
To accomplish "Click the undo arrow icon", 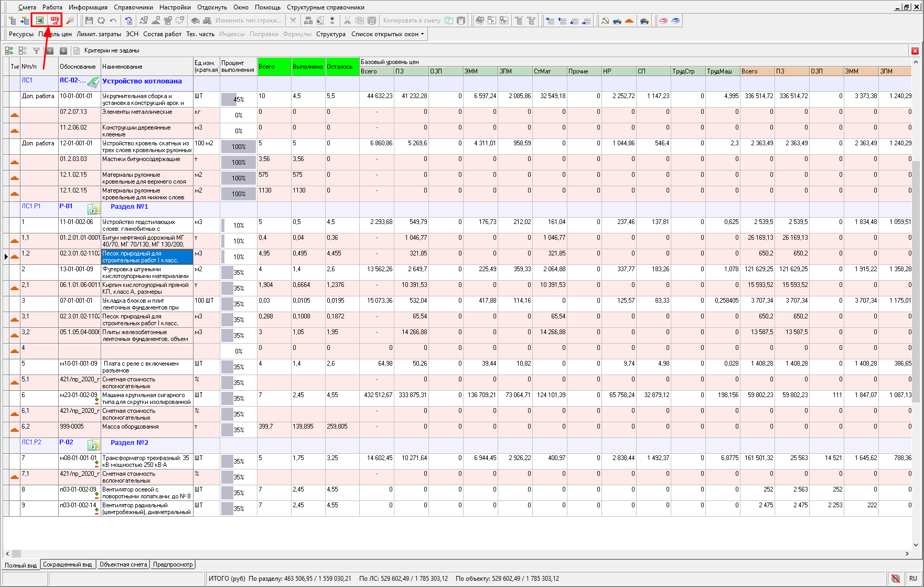I will (x=113, y=20).
